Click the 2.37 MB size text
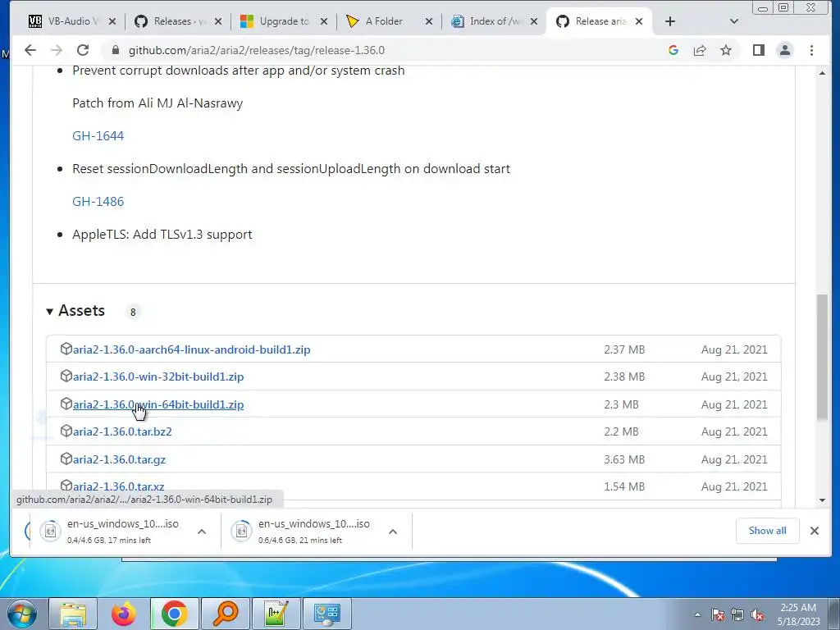 click(624, 349)
